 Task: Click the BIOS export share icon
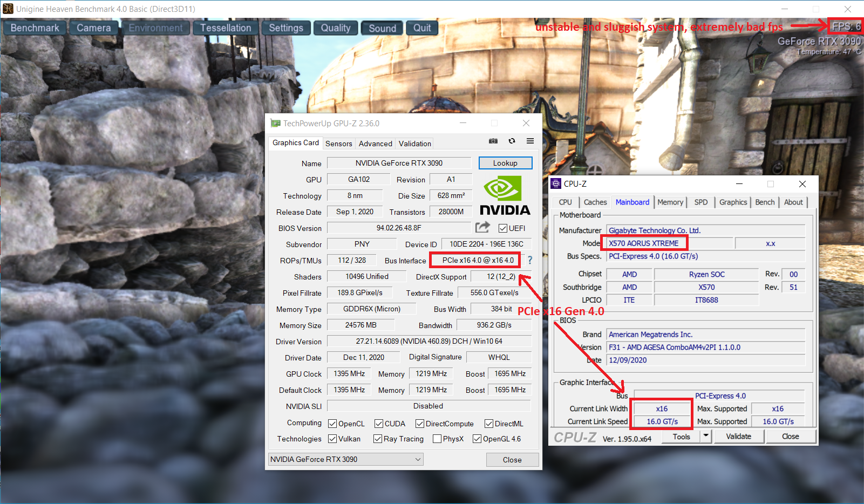click(483, 227)
